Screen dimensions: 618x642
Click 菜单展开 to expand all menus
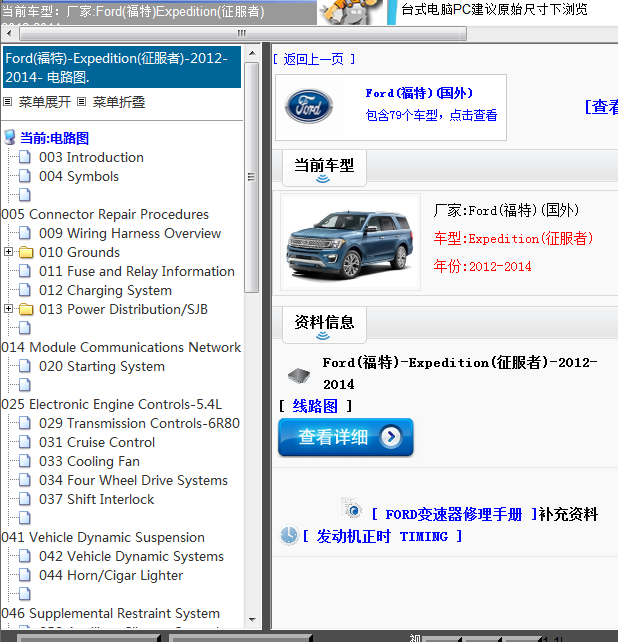coord(44,102)
